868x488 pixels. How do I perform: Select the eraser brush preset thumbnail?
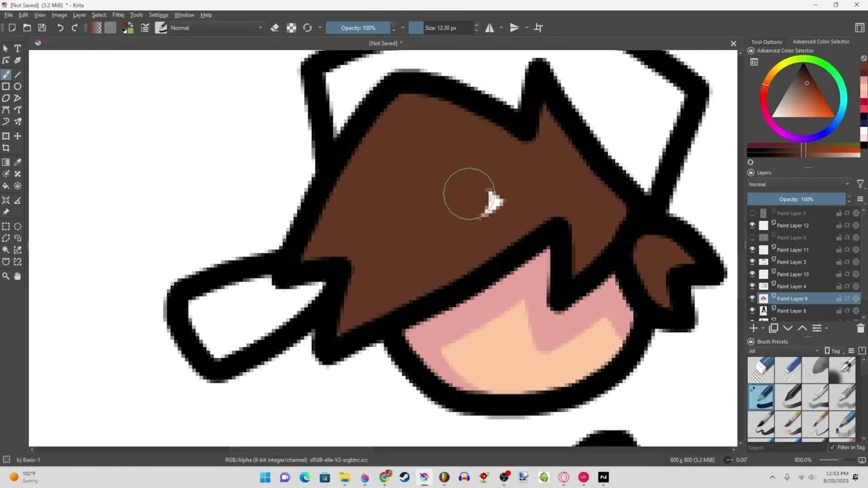click(761, 370)
